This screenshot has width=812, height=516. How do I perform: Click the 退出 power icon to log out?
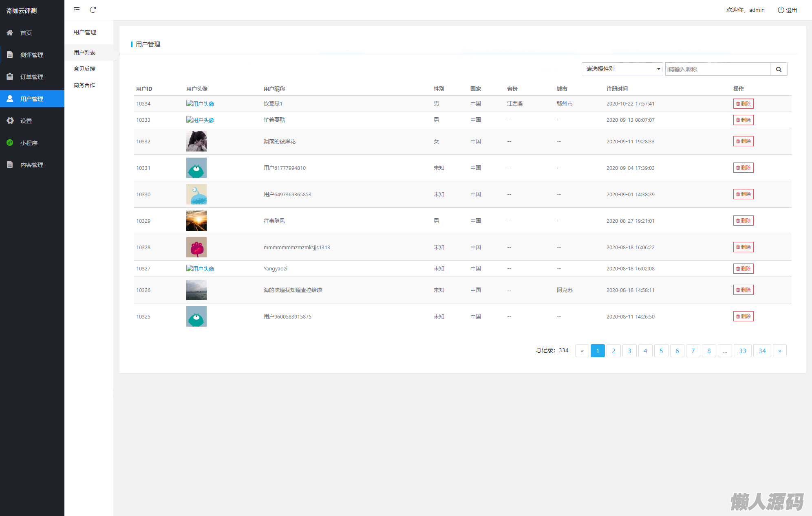click(781, 10)
